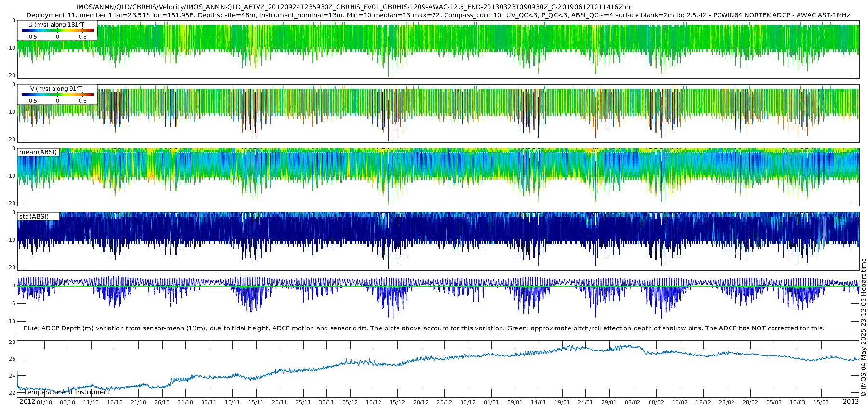Click the 25/12 date tick

click(444, 403)
